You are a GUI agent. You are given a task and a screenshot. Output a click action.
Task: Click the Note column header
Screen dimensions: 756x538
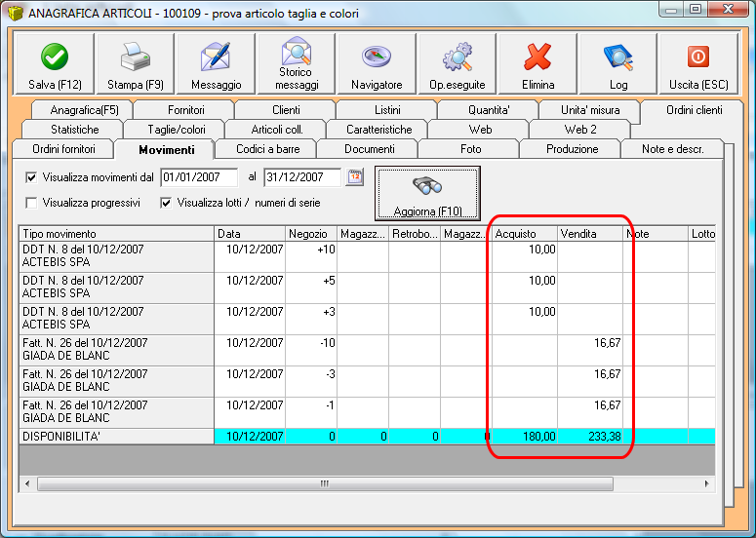point(656,234)
